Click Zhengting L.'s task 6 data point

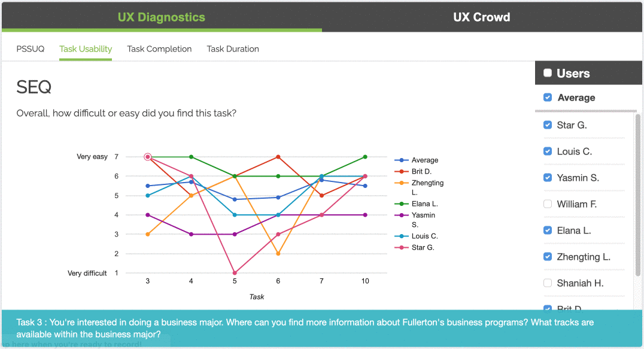point(278,254)
